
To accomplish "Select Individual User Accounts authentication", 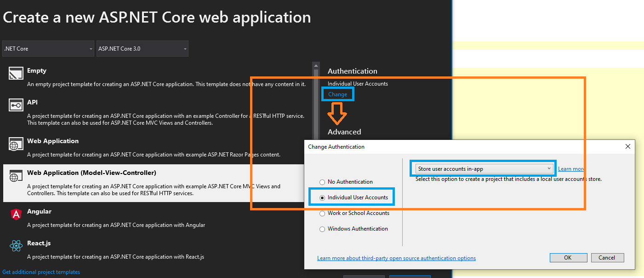I will pyautogui.click(x=322, y=197).
